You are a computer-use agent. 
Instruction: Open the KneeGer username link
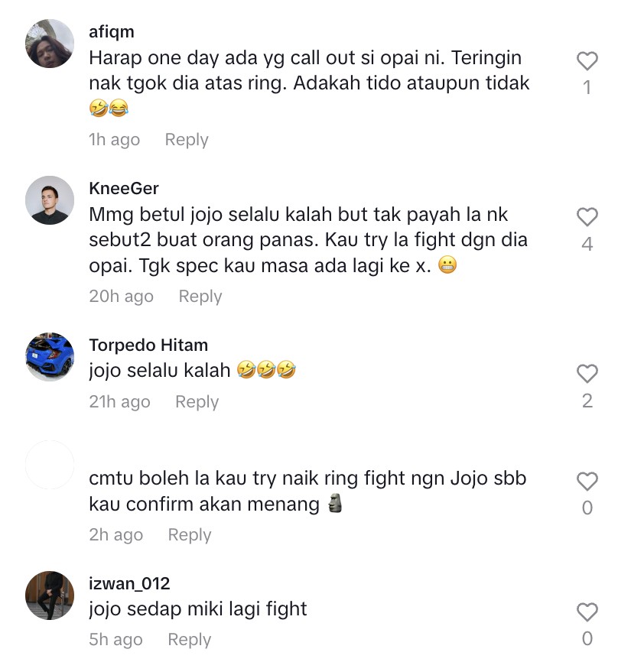124,188
